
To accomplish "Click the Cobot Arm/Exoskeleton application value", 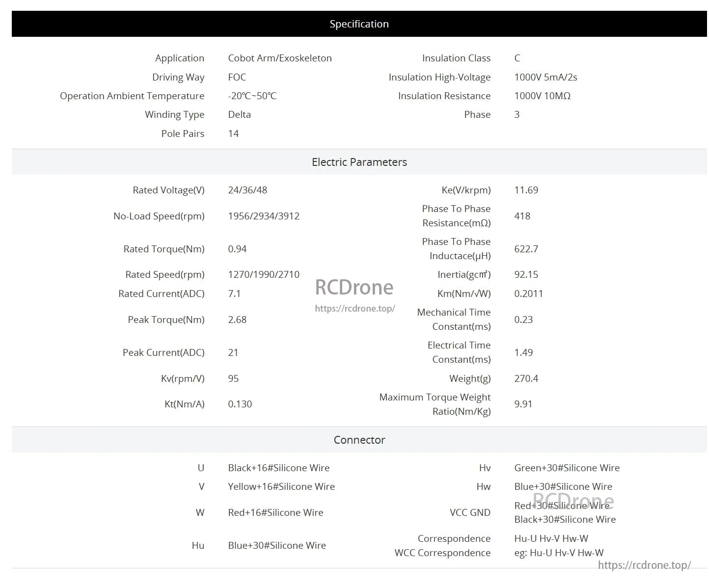I will (x=279, y=58).
